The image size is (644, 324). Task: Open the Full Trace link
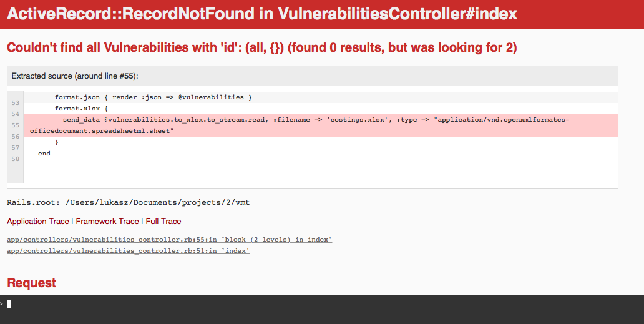click(163, 222)
